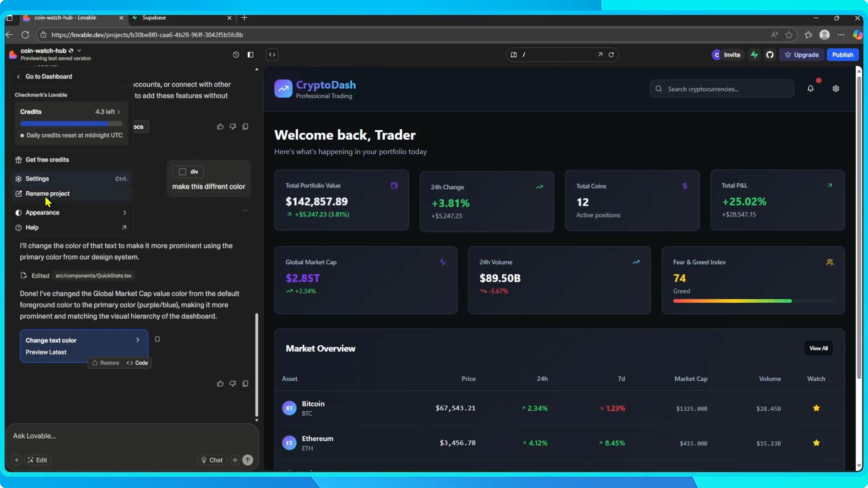
Task: Open Supabase integration lightning icon
Action: click(755, 54)
